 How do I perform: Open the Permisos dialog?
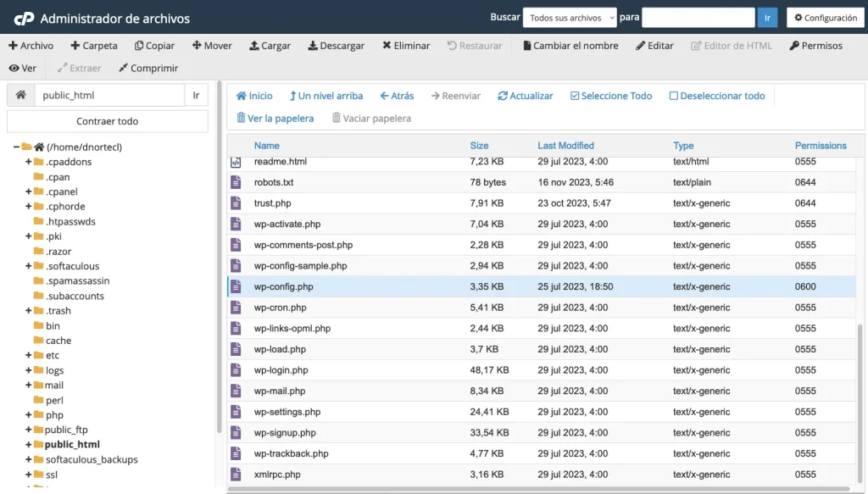pyautogui.click(x=816, y=46)
